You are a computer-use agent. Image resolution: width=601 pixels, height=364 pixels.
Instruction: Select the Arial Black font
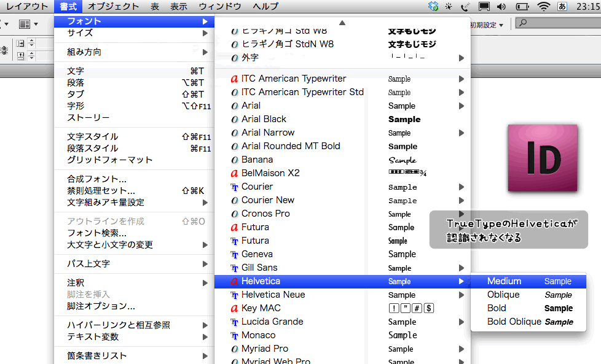(342, 120)
